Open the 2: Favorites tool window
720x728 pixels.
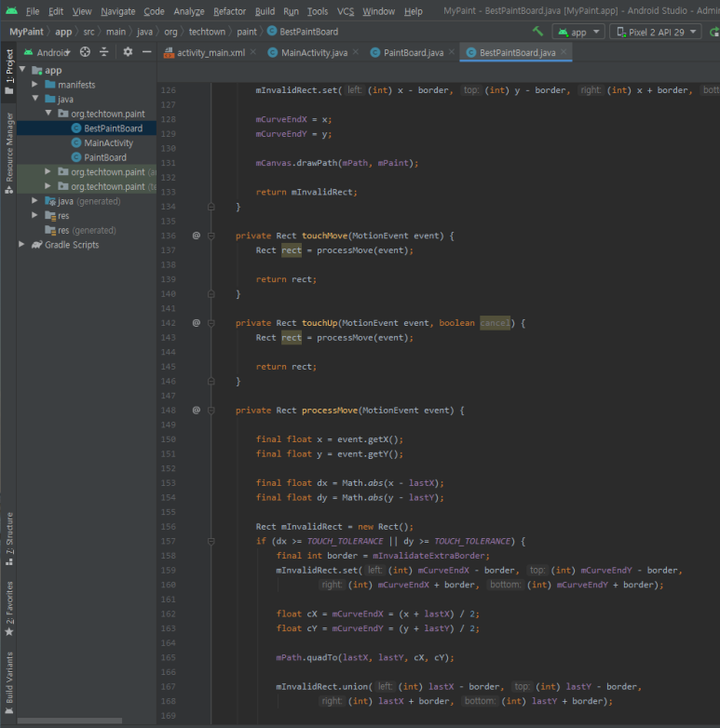[8, 608]
